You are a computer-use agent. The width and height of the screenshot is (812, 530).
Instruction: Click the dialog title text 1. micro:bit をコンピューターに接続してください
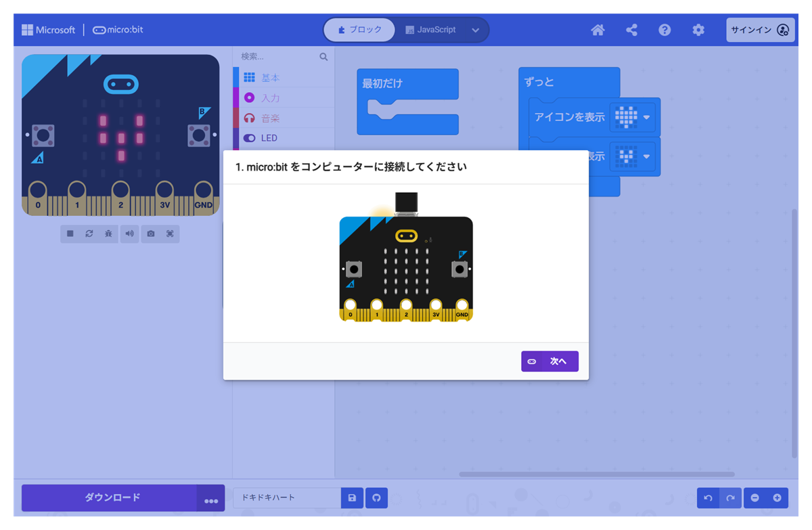(x=351, y=167)
